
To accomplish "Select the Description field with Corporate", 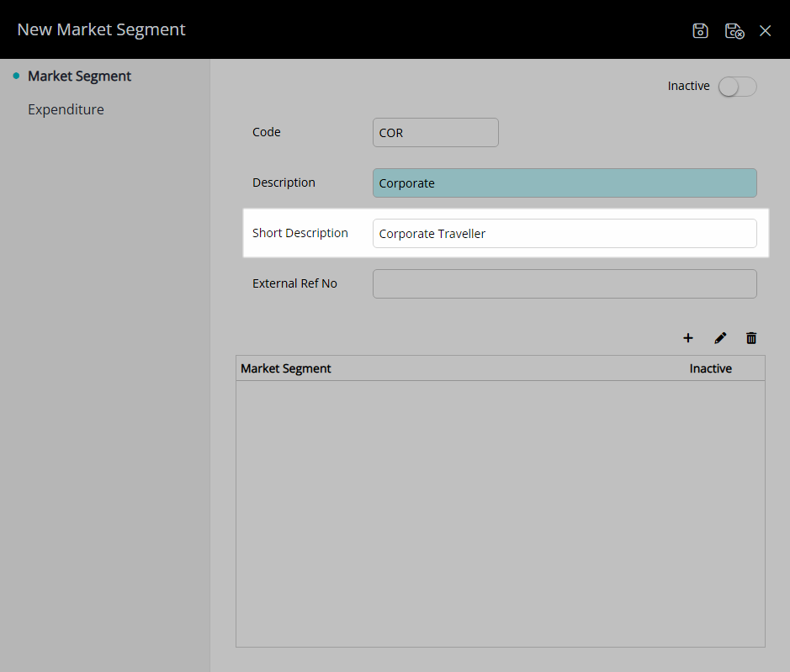I will click(x=565, y=183).
